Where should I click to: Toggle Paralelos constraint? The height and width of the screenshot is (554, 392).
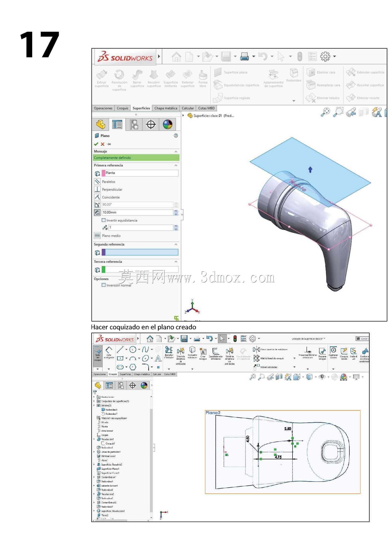click(x=97, y=181)
